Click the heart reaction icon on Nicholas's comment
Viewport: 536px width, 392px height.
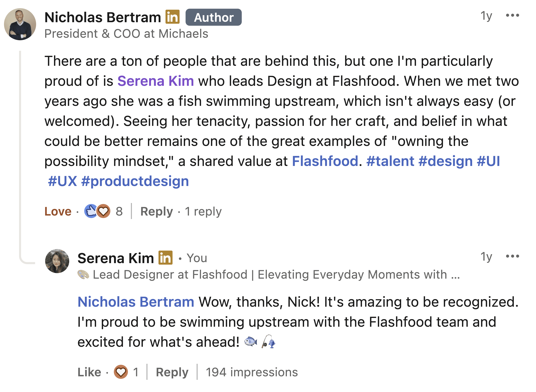pos(103,211)
